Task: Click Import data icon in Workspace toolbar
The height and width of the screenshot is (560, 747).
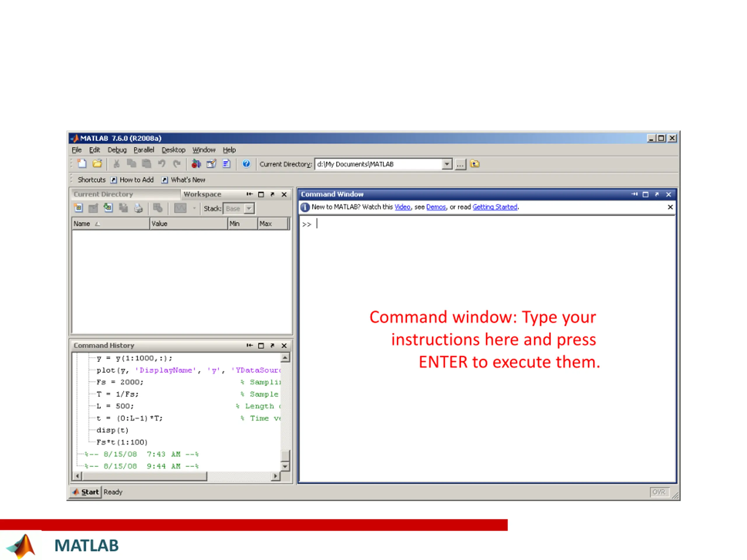Action: (x=108, y=208)
